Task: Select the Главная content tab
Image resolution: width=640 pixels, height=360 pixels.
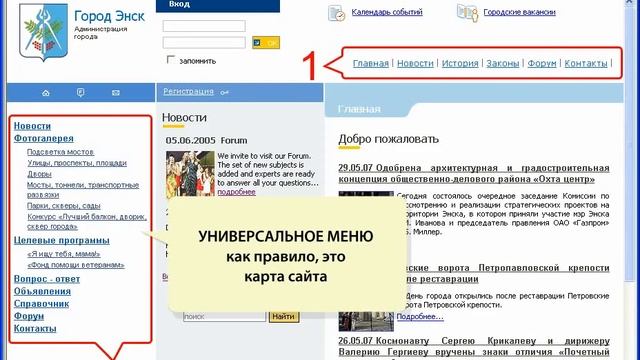Action: click(x=359, y=109)
